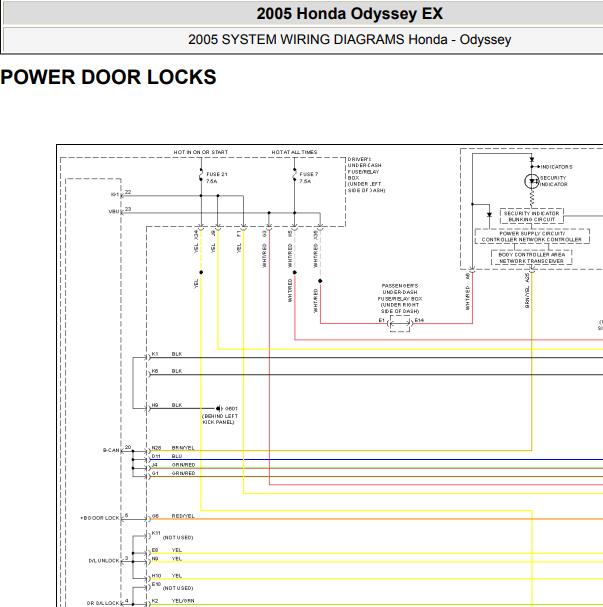The image size is (603, 607).
Task: Click pin number 22 at IG1
Action: (128, 192)
